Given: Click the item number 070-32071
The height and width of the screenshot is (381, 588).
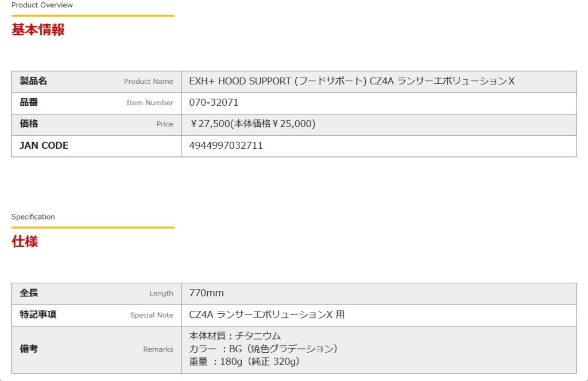Looking at the screenshot, I should (x=214, y=102).
